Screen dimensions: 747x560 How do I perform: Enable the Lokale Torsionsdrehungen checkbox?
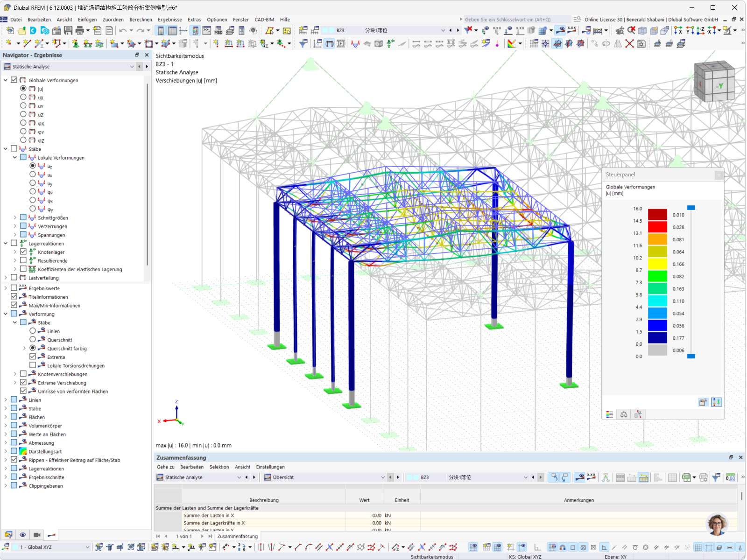pyautogui.click(x=33, y=365)
